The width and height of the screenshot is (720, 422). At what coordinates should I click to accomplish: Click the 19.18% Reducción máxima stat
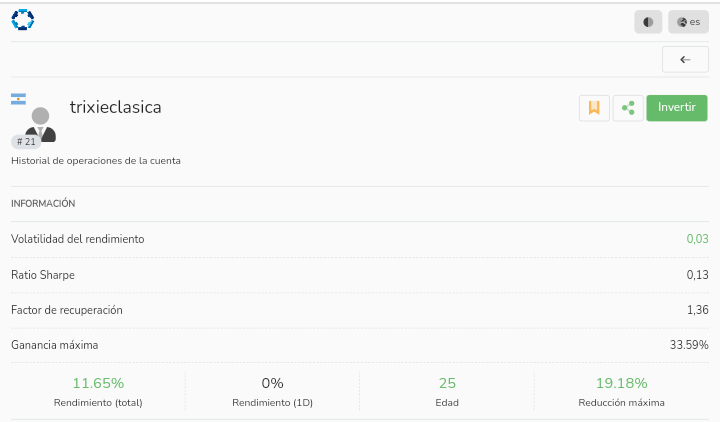click(x=621, y=391)
